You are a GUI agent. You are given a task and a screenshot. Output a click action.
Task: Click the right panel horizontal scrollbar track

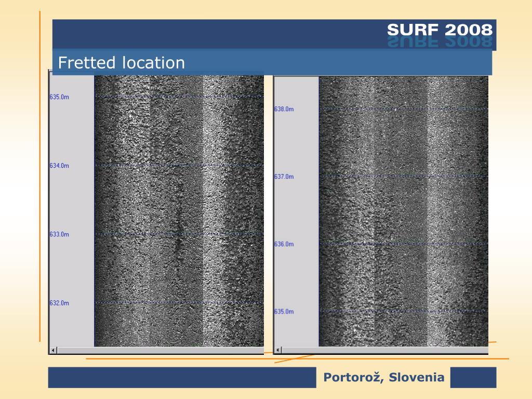click(385, 350)
